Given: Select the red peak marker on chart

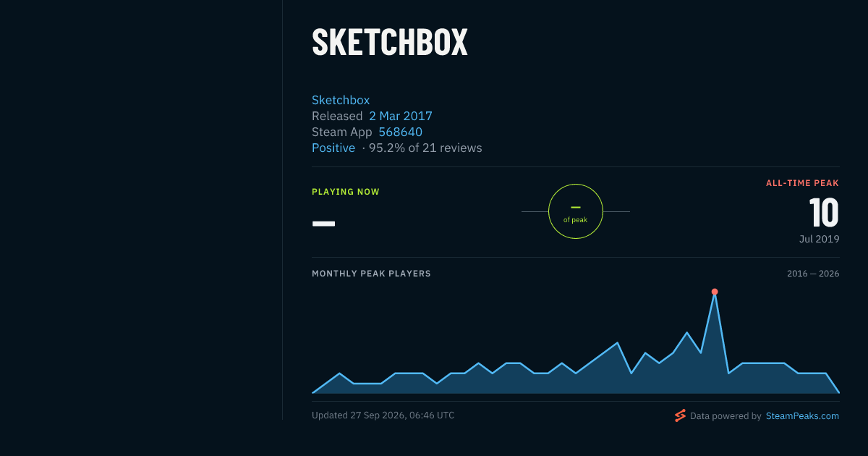Looking at the screenshot, I should [x=715, y=292].
